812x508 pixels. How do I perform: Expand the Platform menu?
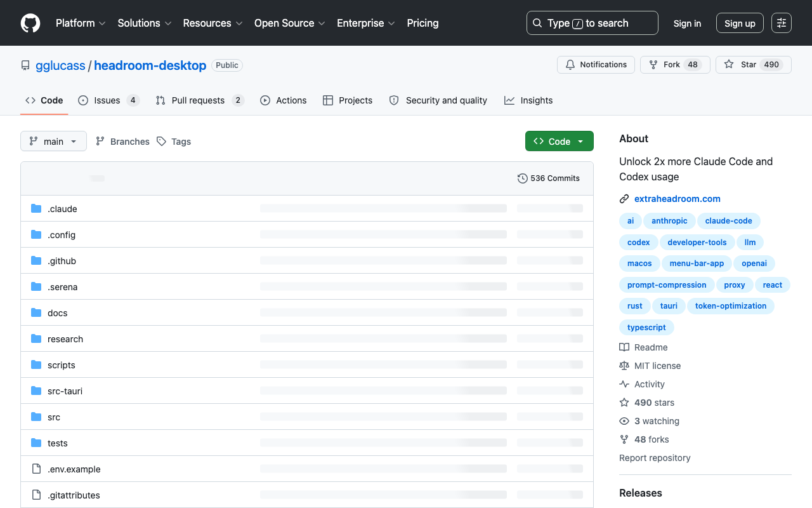pos(81,23)
